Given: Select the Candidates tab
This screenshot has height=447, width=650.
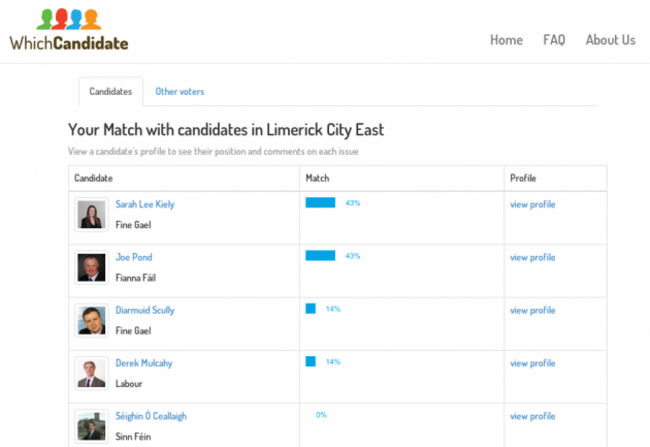Looking at the screenshot, I should [111, 91].
